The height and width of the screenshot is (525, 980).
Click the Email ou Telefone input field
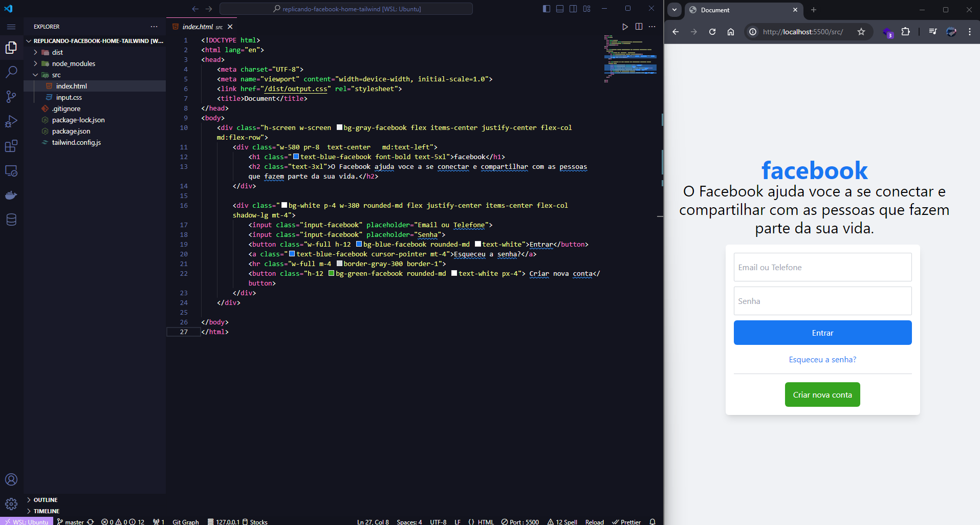[822, 267]
